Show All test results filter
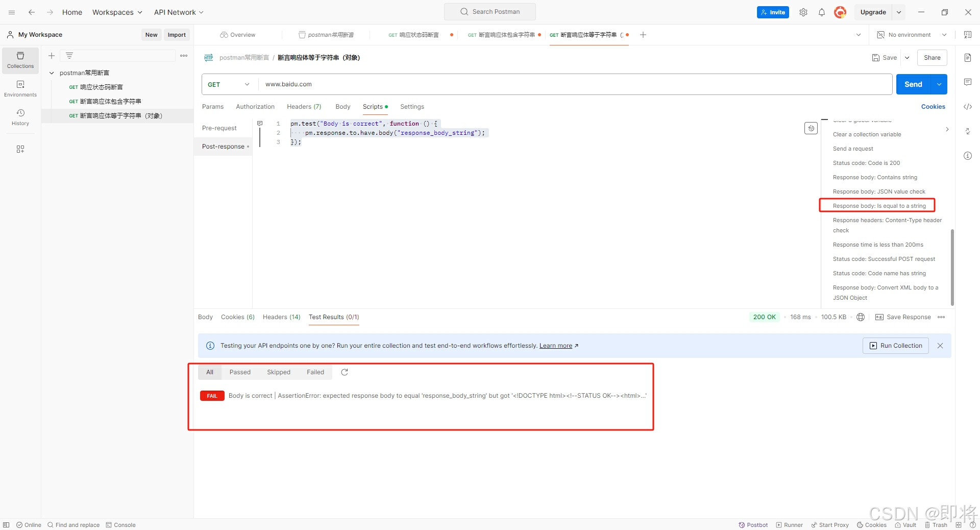The image size is (980, 530). pyautogui.click(x=210, y=372)
